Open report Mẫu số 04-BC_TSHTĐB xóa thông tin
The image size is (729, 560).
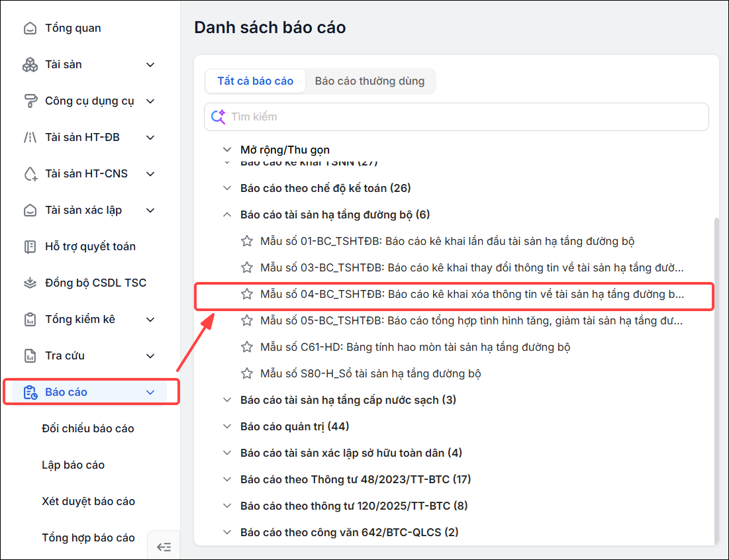472,294
